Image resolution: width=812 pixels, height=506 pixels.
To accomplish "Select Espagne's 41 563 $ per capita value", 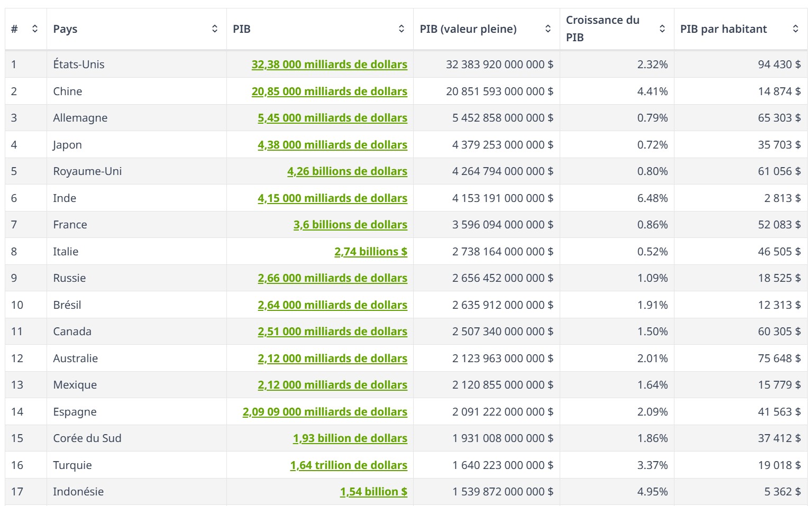I will (x=779, y=412).
